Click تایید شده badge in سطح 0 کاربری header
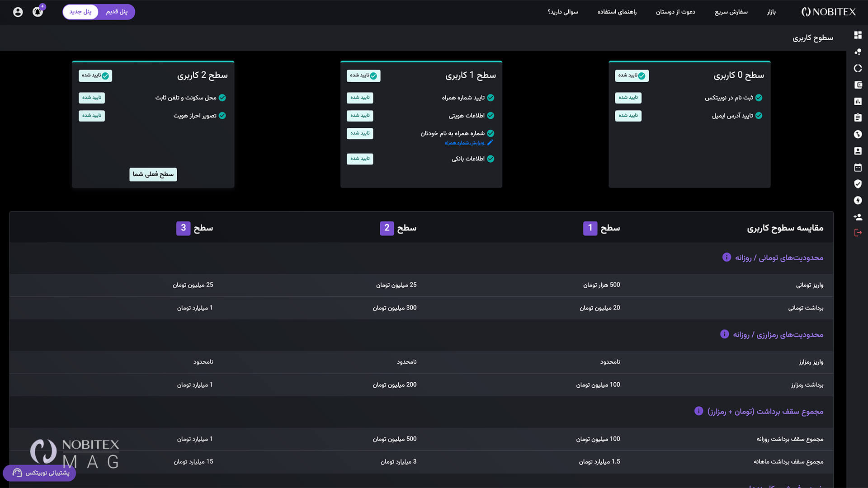868x488 pixels. [x=632, y=75]
